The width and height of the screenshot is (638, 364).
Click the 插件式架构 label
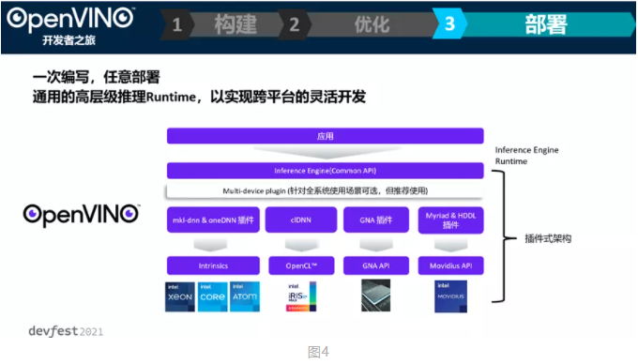(548, 238)
